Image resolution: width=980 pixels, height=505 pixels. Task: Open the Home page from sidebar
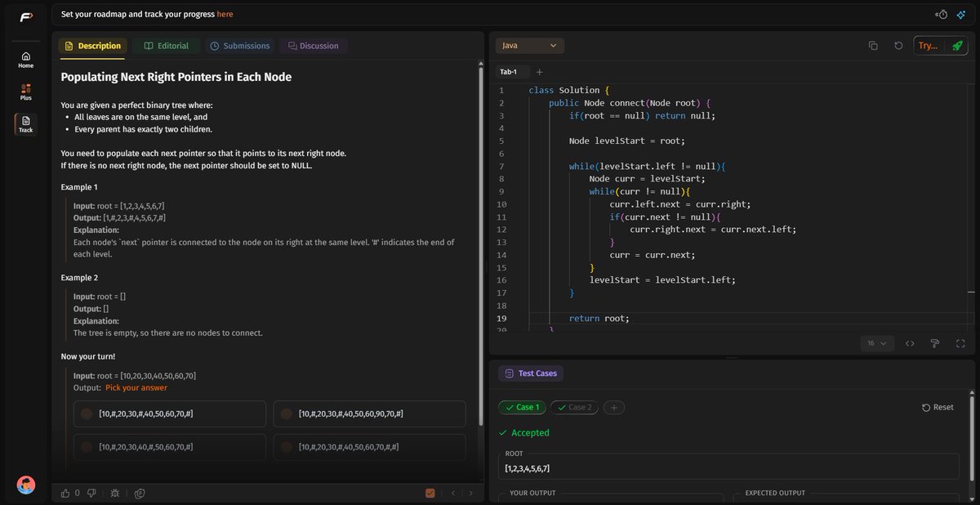[x=25, y=60]
